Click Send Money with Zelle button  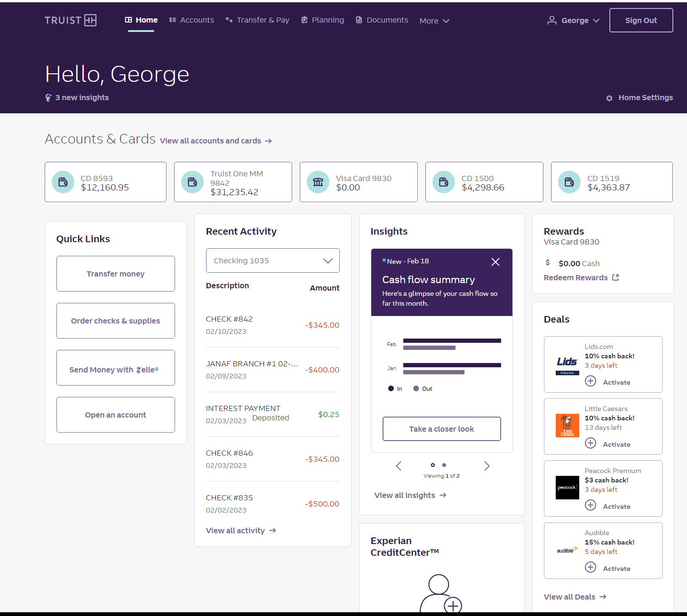[116, 368]
